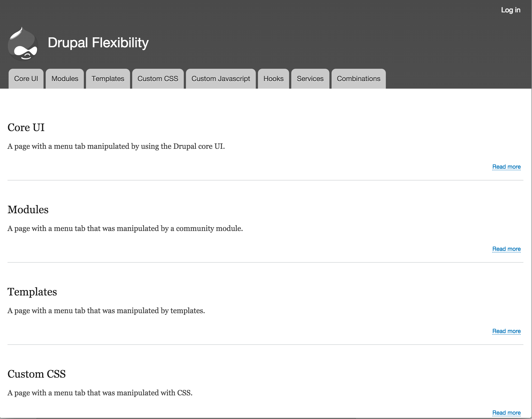
Task: Click the Drupal drop logo
Action: click(x=23, y=44)
